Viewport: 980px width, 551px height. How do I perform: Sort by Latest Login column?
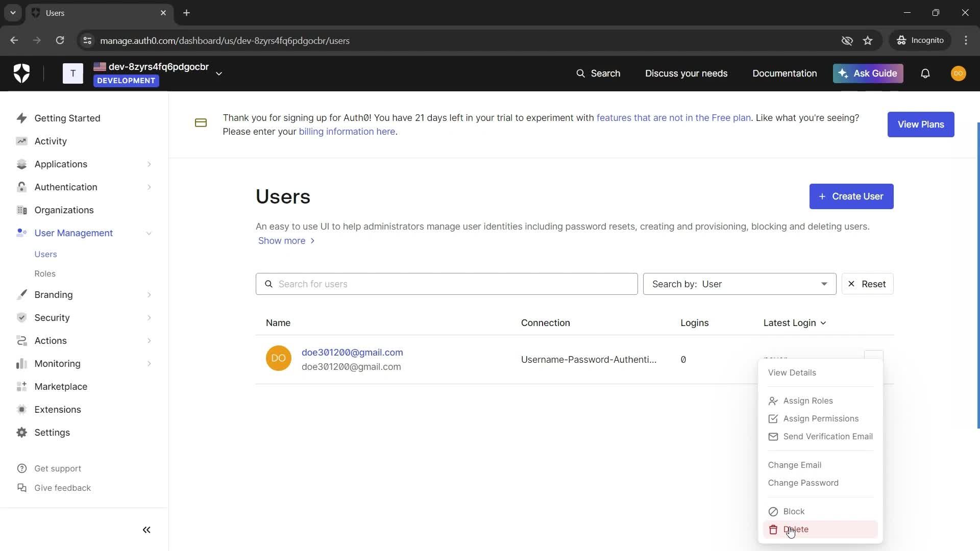pos(795,323)
